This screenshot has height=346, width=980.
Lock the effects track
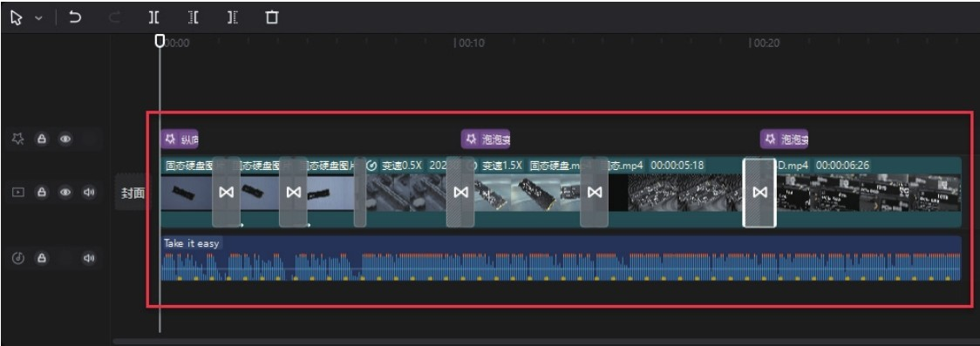(x=41, y=139)
